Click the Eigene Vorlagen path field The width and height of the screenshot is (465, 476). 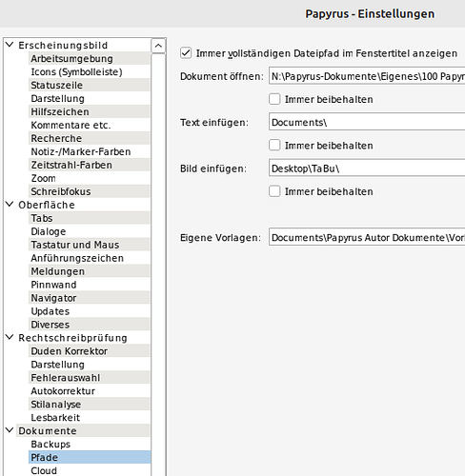367,237
